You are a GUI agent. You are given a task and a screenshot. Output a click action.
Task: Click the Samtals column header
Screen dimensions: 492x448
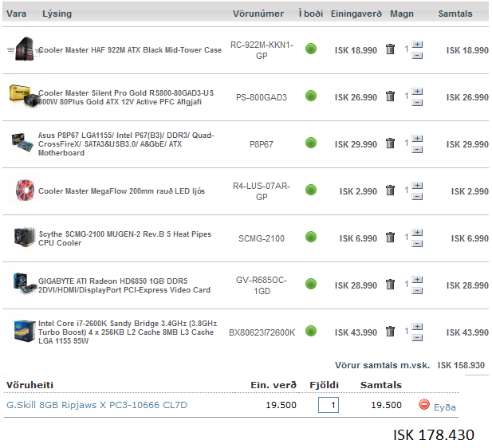pos(455,14)
